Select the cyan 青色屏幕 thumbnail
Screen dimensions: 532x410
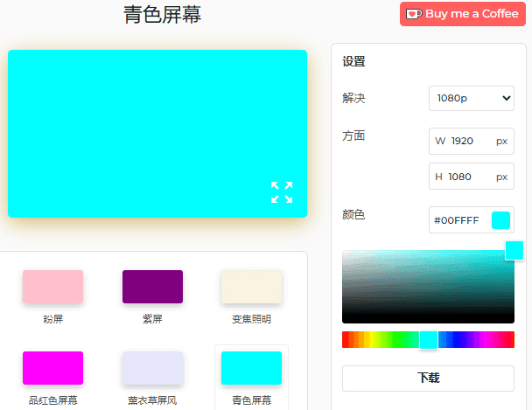point(251,368)
